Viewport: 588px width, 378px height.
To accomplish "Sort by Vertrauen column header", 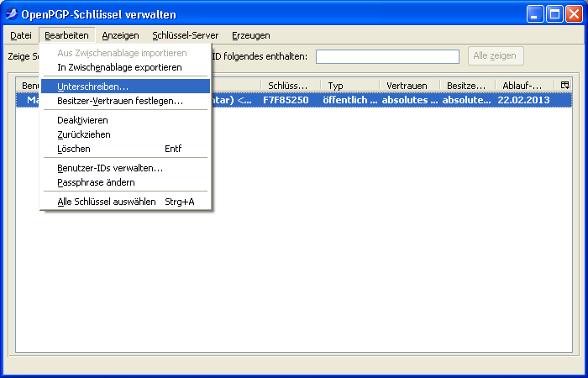I will (x=410, y=86).
